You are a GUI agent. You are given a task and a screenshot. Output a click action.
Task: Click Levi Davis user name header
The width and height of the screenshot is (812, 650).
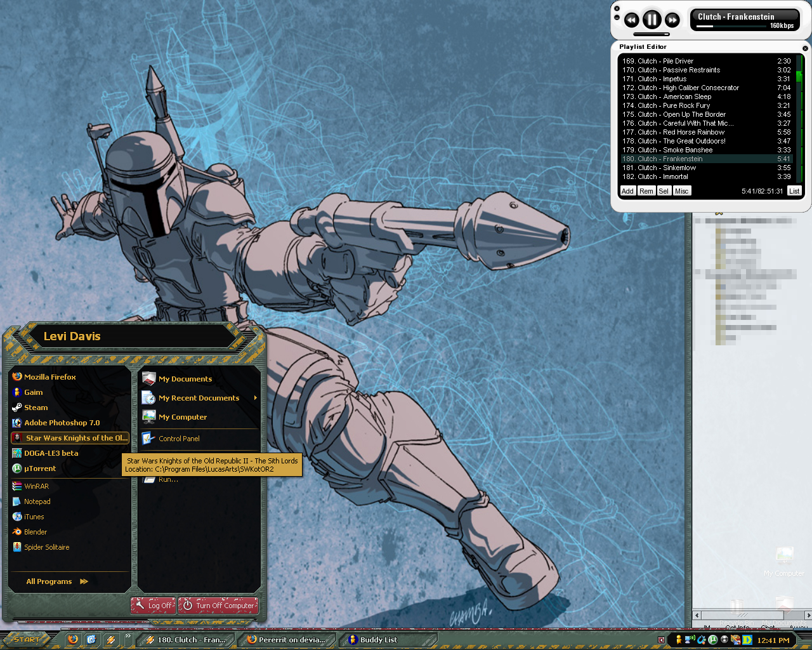pos(72,336)
